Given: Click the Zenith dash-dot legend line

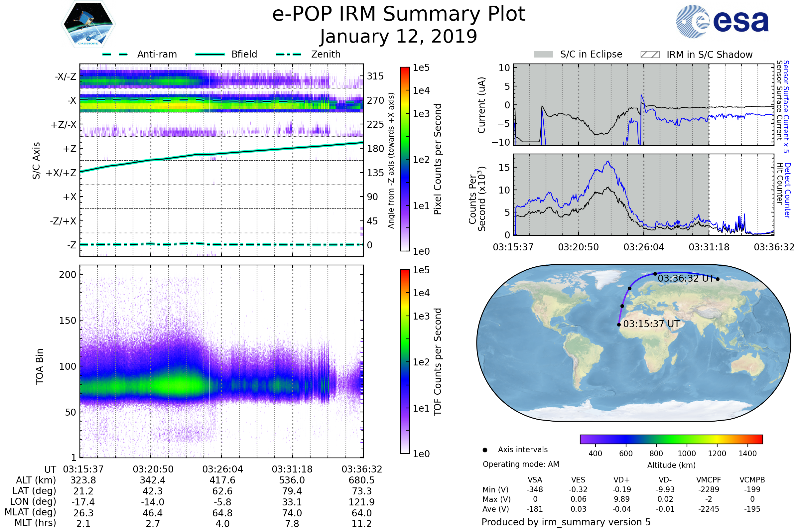Looking at the screenshot, I should (289, 54).
